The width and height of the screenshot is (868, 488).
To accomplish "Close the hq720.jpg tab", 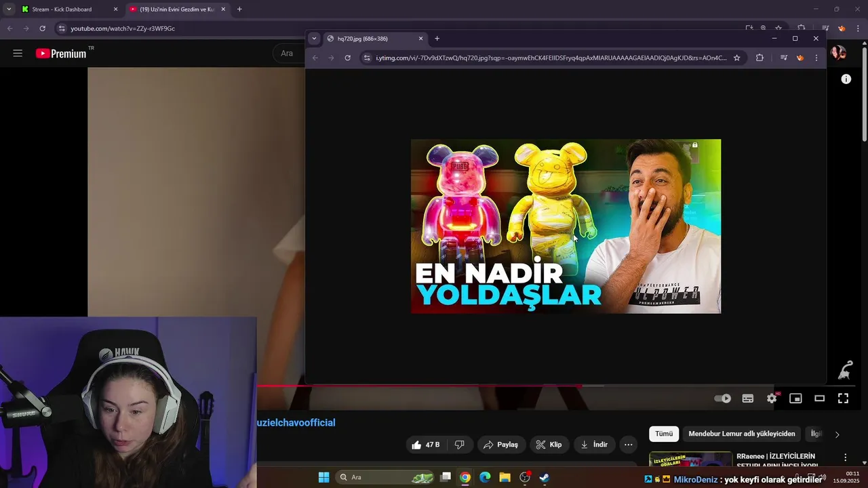I will click(x=420, y=39).
